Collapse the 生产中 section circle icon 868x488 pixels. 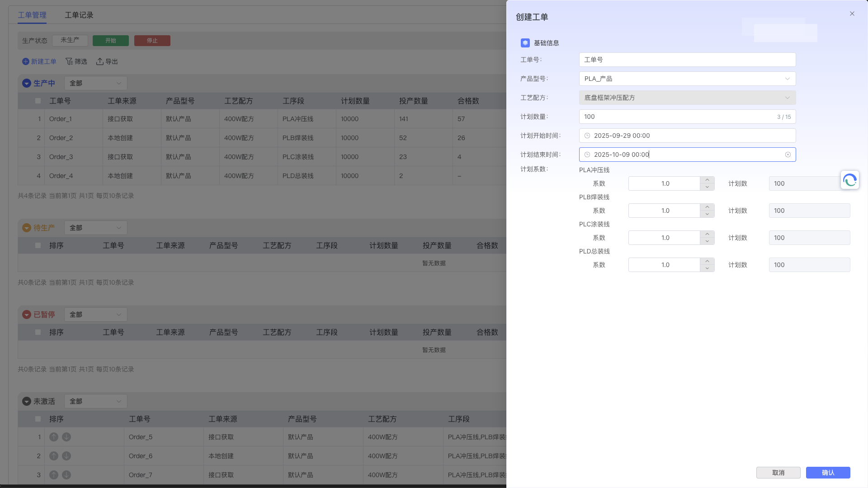(x=27, y=83)
